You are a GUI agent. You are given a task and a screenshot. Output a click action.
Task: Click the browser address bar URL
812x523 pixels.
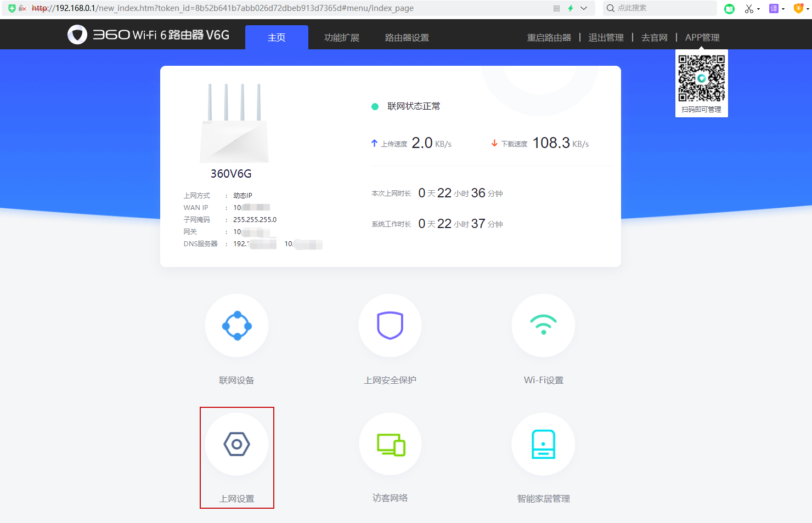[223, 8]
